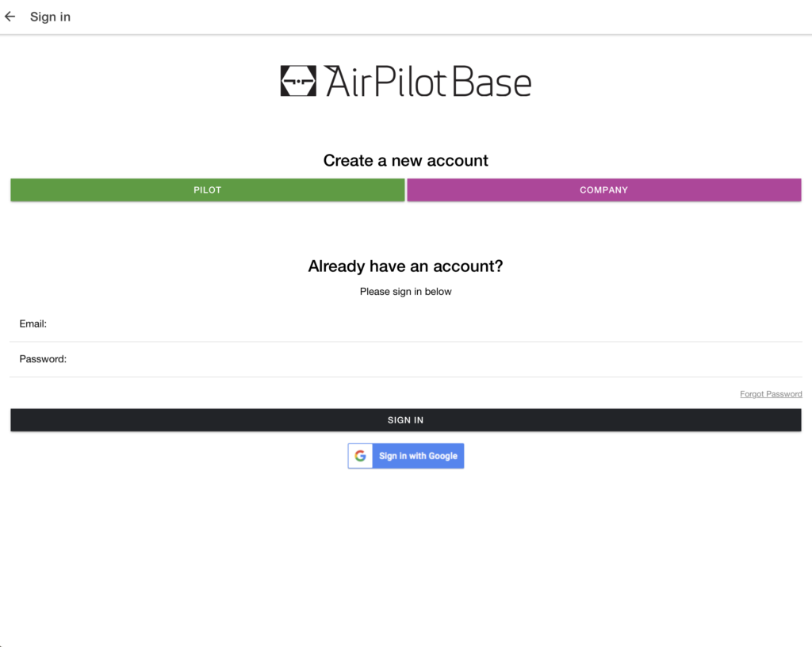The width and height of the screenshot is (812, 647).
Task: Click the Email: label
Action: click(x=33, y=324)
